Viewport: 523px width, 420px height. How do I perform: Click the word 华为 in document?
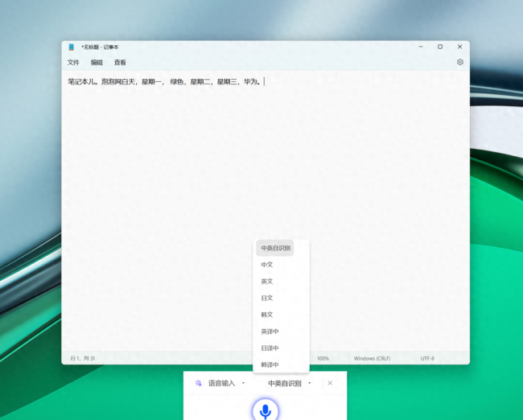[x=250, y=81]
